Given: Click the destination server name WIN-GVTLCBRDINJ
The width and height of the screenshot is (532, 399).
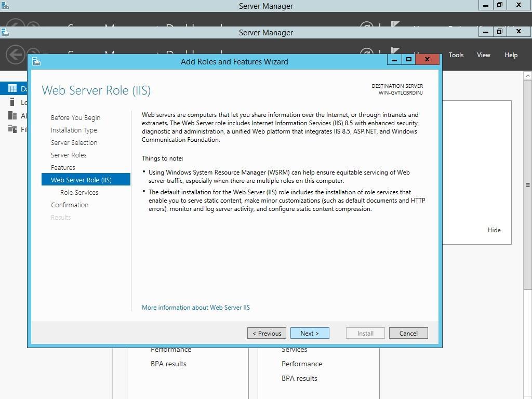Looking at the screenshot, I should [401, 92].
